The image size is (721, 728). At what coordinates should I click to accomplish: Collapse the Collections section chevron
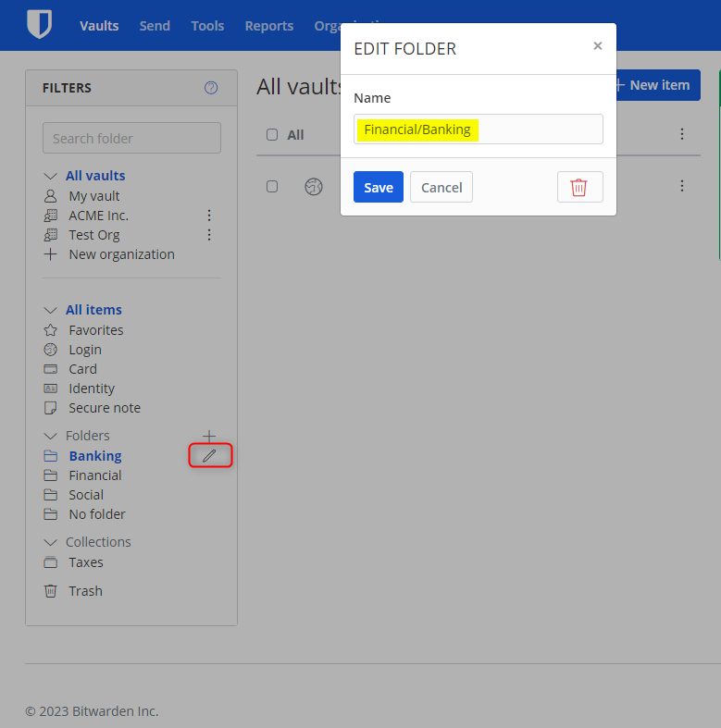51,542
